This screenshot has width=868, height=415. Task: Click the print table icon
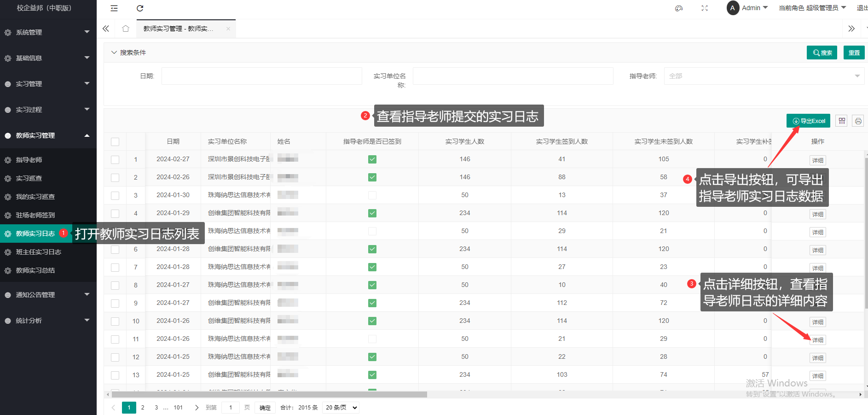click(858, 121)
